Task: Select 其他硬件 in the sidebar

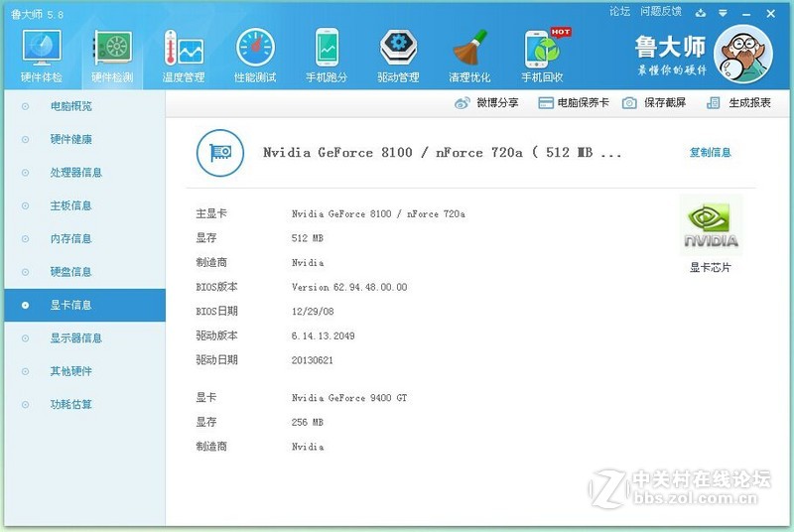Action: (85, 371)
